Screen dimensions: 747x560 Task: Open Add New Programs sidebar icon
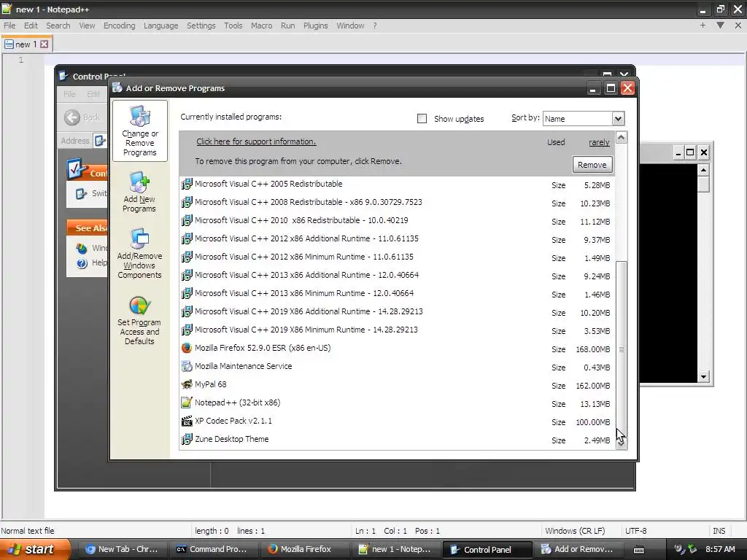click(x=139, y=182)
